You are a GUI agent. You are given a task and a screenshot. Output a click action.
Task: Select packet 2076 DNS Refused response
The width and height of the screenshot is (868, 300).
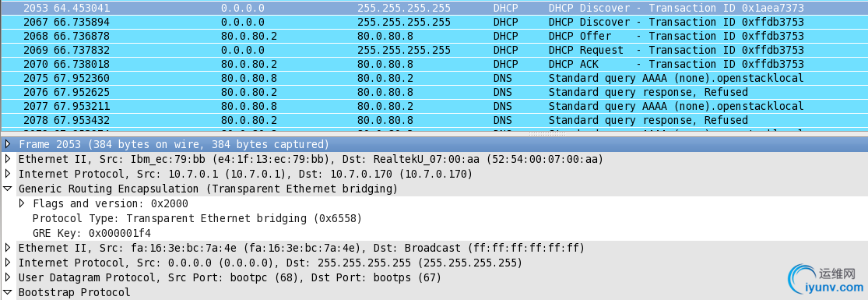434,92
